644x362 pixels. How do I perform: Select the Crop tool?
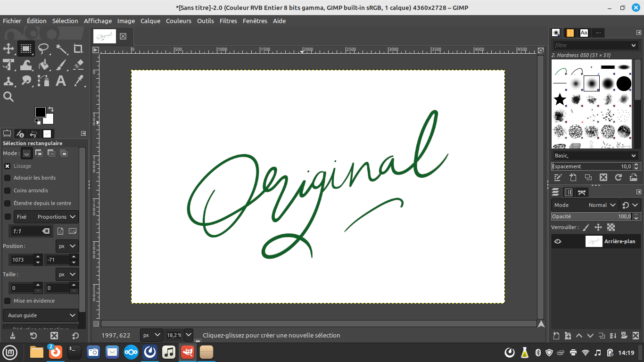click(78, 49)
